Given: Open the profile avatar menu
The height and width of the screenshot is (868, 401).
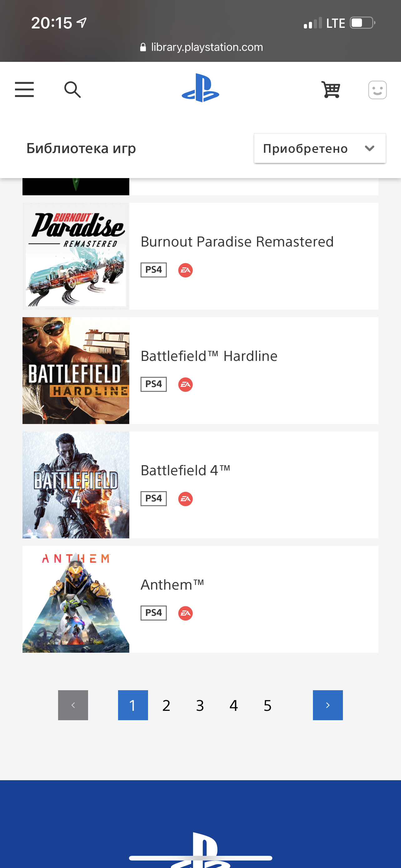Looking at the screenshot, I should (377, 90).
